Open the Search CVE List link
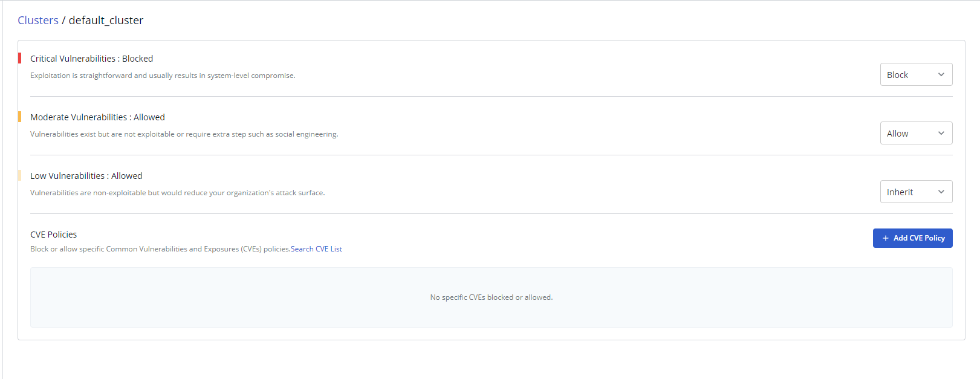The image size is (980, 379). pos(316,249)
